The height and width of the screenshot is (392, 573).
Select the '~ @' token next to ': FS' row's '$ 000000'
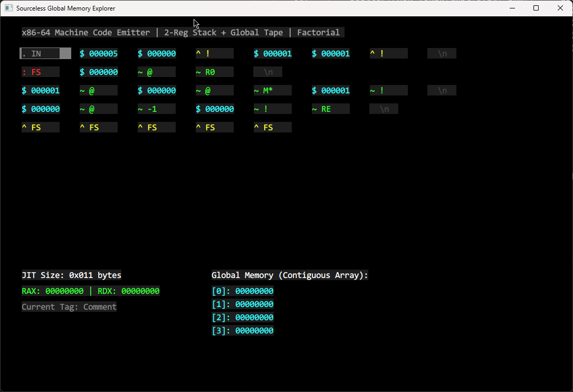[156, 72]
